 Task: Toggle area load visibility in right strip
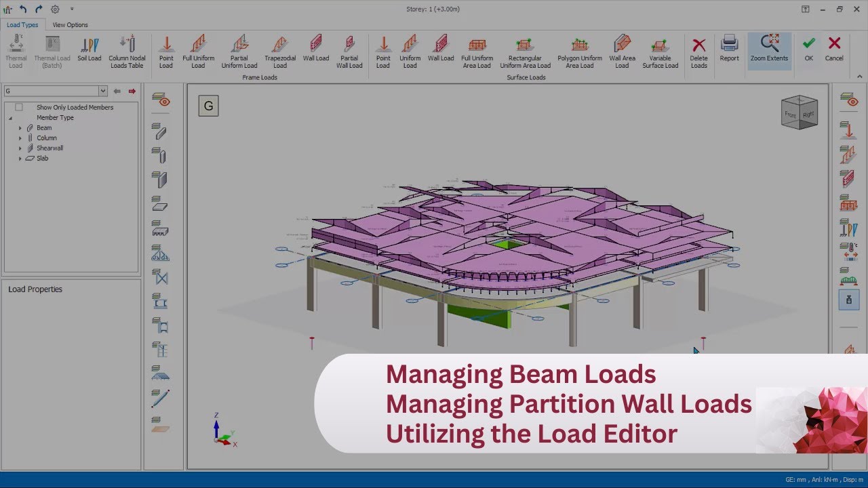[x=848, y=203]
